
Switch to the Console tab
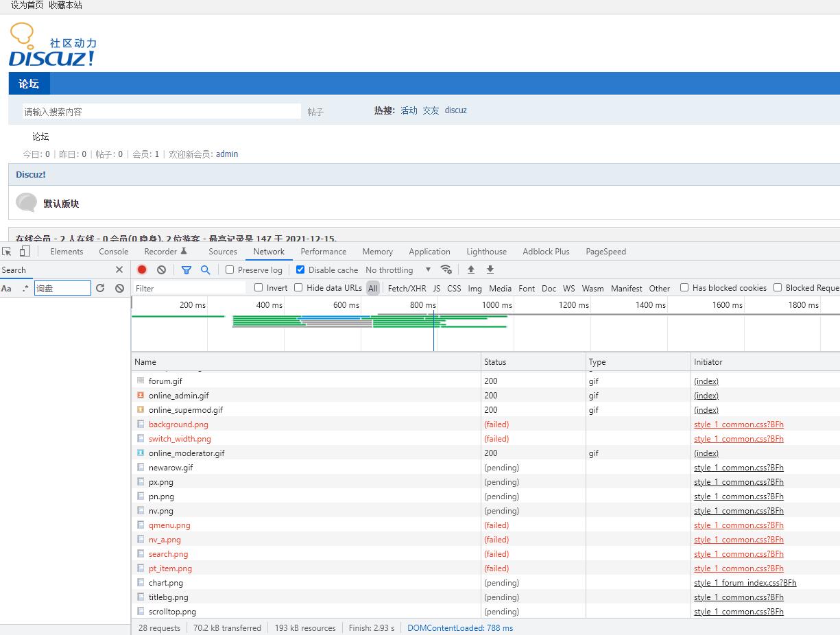coord(114,252)
